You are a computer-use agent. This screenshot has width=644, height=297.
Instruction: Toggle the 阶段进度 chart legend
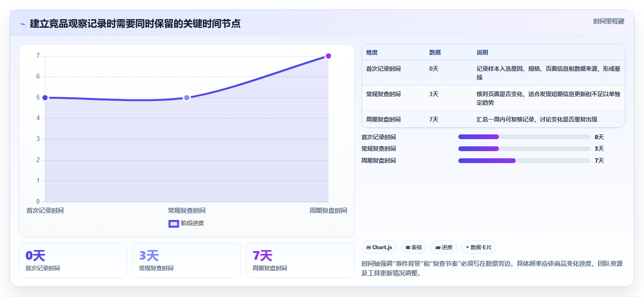coord(186,223)
